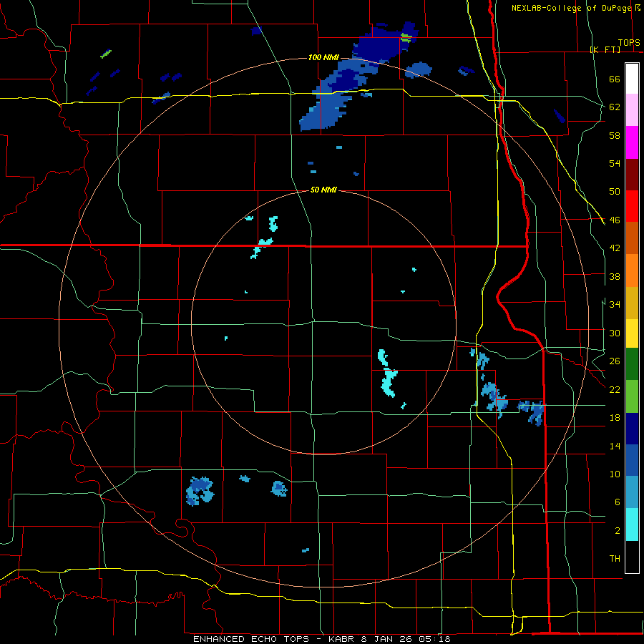
Task: Click the TH threshold label on scale
Action: (615, 559)
